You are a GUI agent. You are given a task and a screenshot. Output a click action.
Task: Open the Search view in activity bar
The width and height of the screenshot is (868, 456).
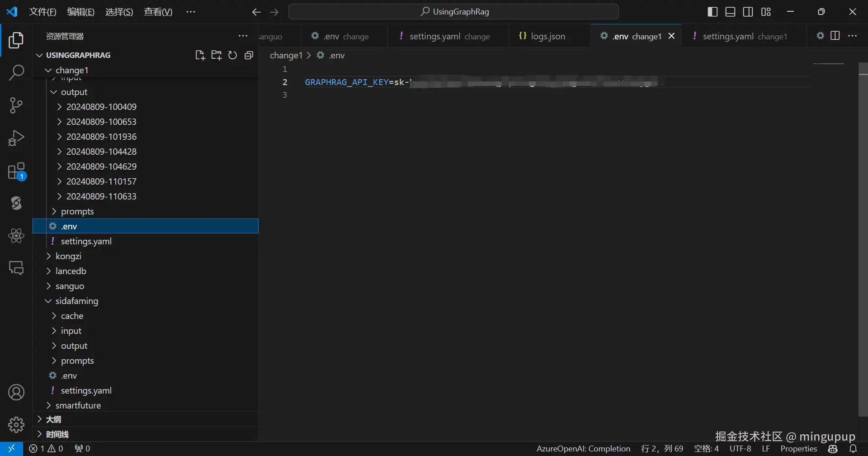pos(16,72)
